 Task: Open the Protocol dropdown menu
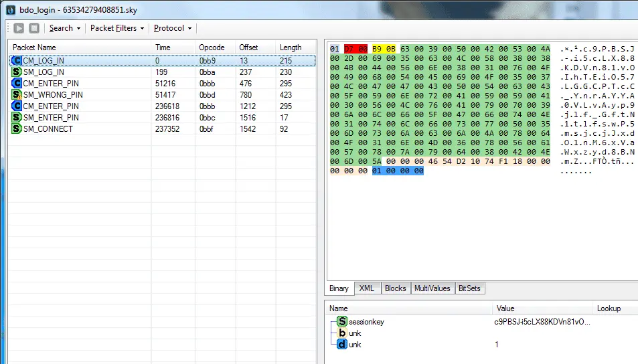173,28
